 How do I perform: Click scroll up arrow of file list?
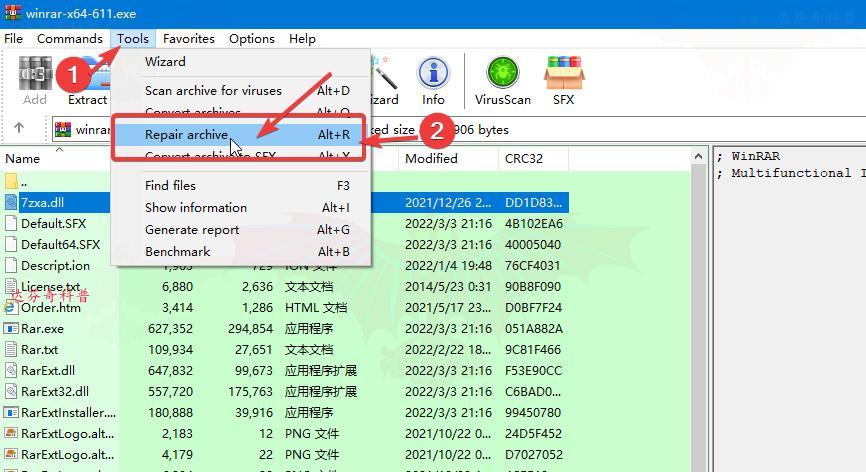point(698,157)
